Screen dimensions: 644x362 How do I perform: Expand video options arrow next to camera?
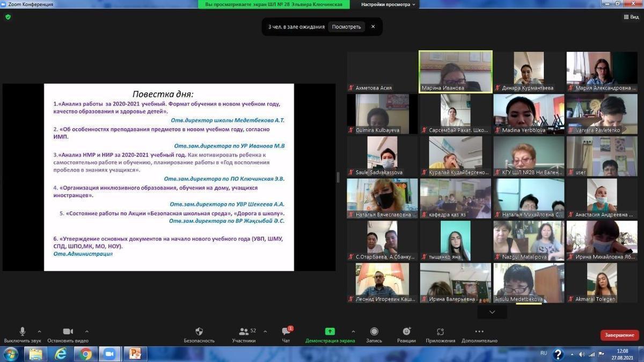[x=87, y=331]
